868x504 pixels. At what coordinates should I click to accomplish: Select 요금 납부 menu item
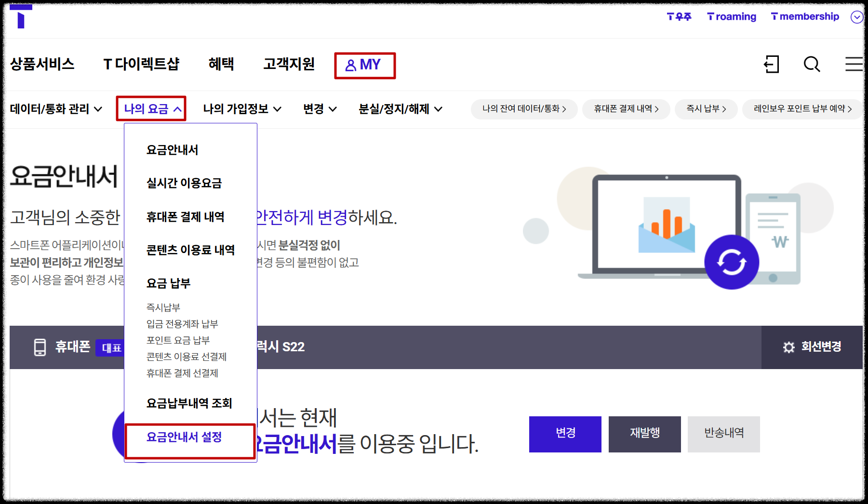pyautogui.click(x=168, y=283)
